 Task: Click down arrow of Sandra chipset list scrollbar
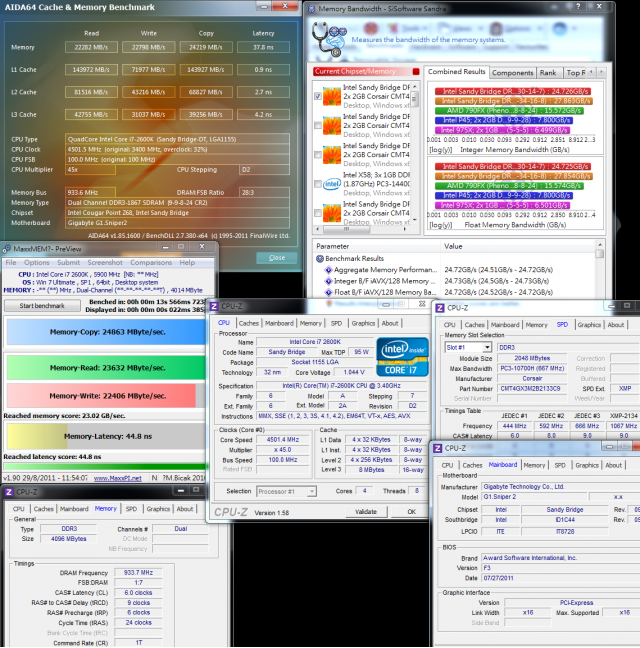click(414, 220)
